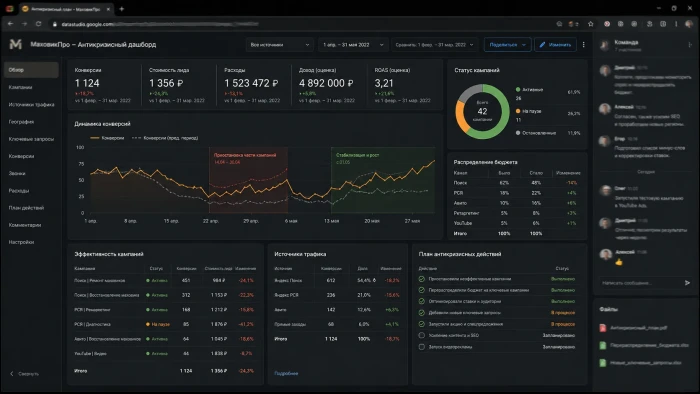The width and height of the screenshot is (700, 394).
Task: Click the МаховикПро M logo
Action: 16,44
